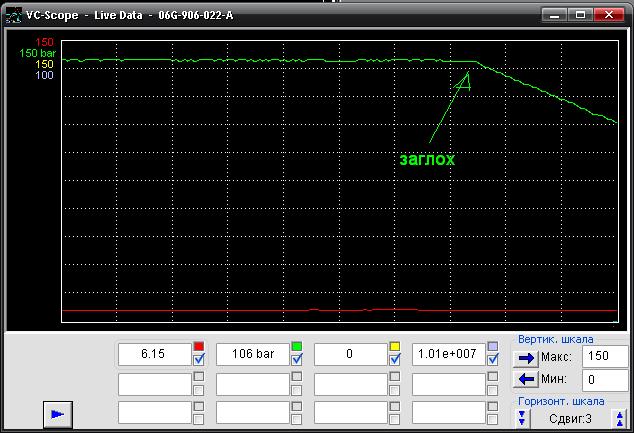The width and height of the screenshot is (634, 433).
Task: Click the VC-Scope application icon in title bar
Action: pyautogui.click(x=13, y=15)
